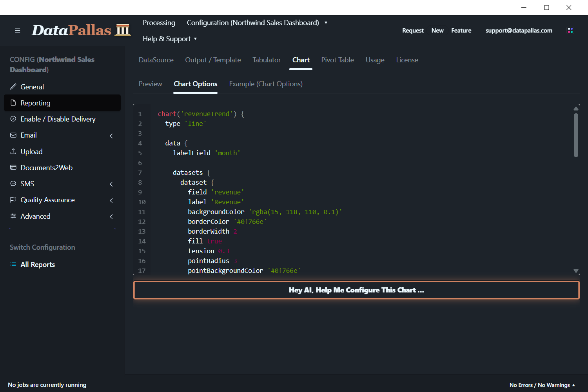Click the No jobs are currently running status
Image resolution: width=588 pixels, height=392 pixels.
tap(47, 385)
